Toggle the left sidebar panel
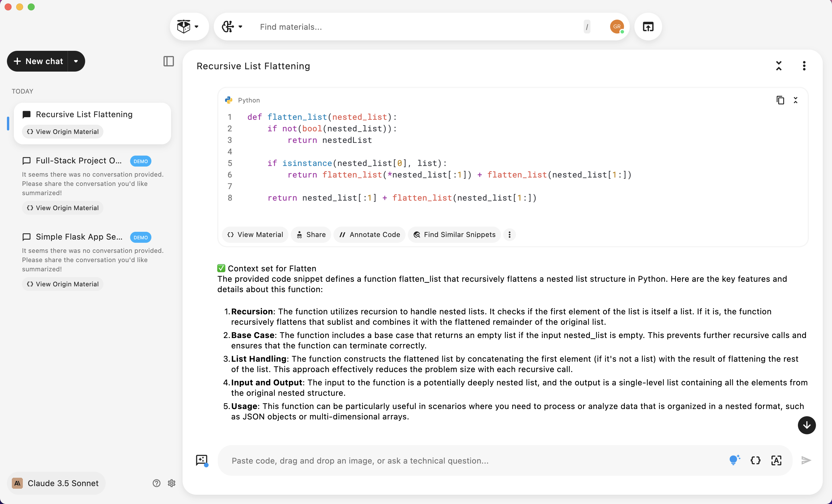The width and height of the screenshot is (832, 504). [x=168, y=61]
